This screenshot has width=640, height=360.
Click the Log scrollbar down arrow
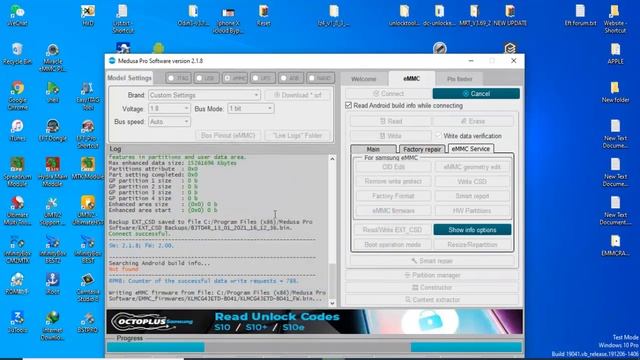click(x=332, y=303)
